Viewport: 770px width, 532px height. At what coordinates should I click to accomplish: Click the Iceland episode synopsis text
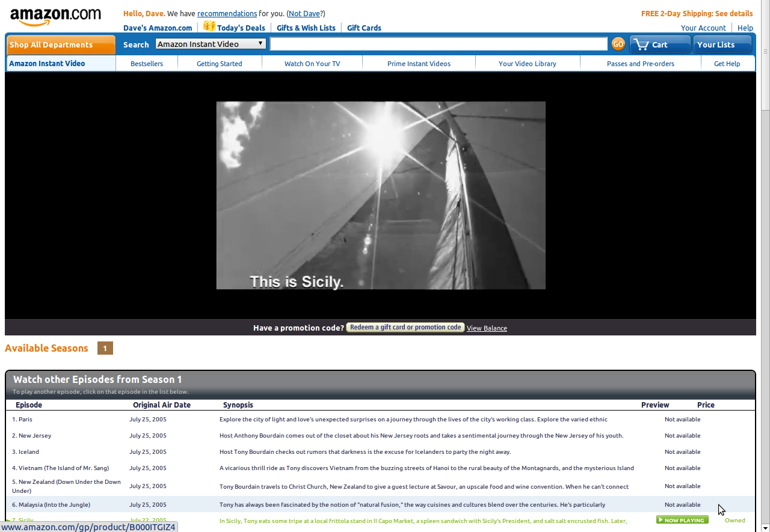(x=365, y=452)
